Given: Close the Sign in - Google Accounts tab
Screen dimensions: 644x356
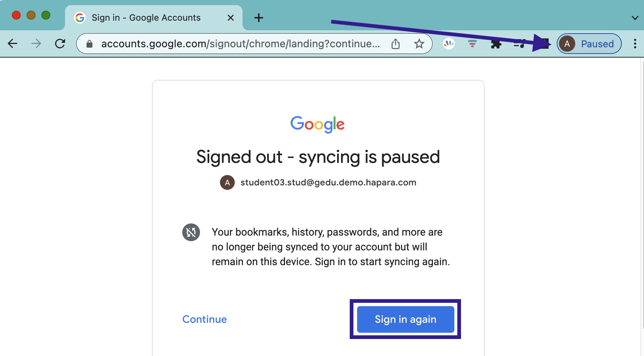Looking at the screenshot, I should click(x=231, y=18).
